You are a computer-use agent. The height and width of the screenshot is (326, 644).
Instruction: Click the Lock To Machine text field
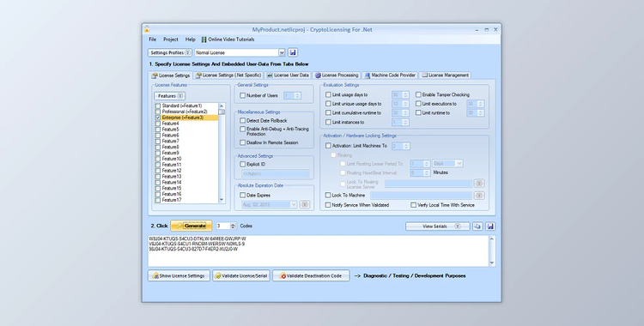pos(421,196)
